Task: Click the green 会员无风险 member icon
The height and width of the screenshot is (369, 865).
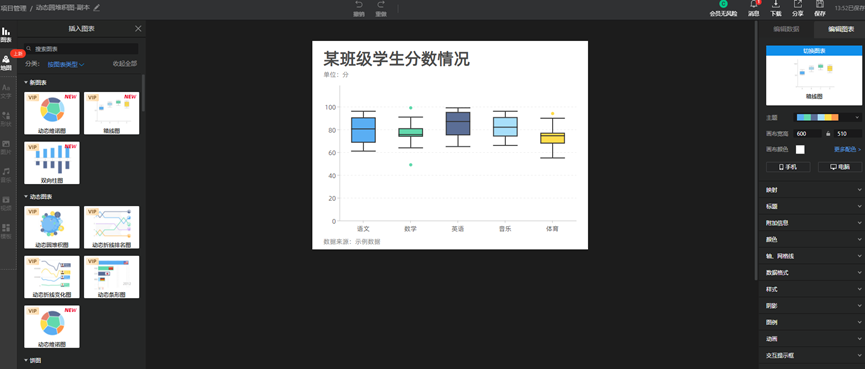Action: 723,4
